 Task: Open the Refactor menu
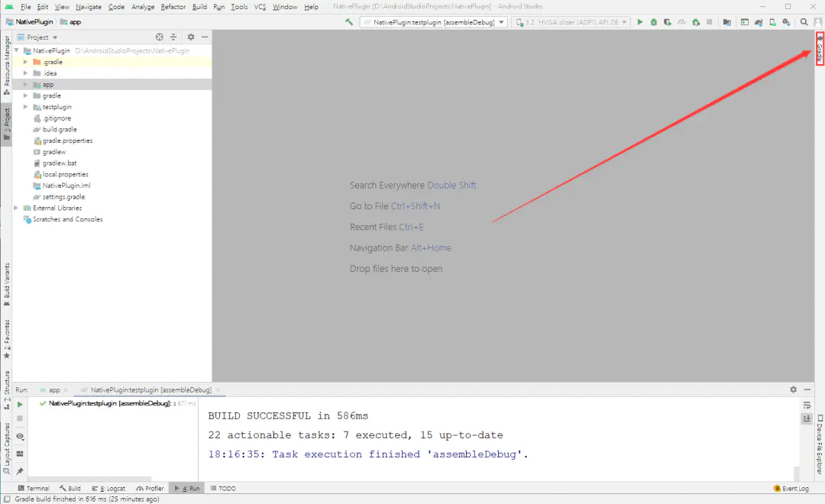(x=173, y=7)
